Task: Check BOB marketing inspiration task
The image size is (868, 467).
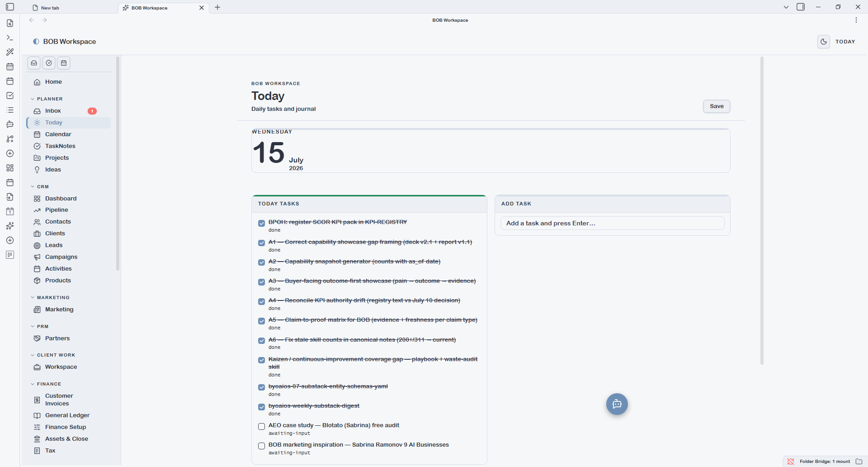Action: click(261, 446)
